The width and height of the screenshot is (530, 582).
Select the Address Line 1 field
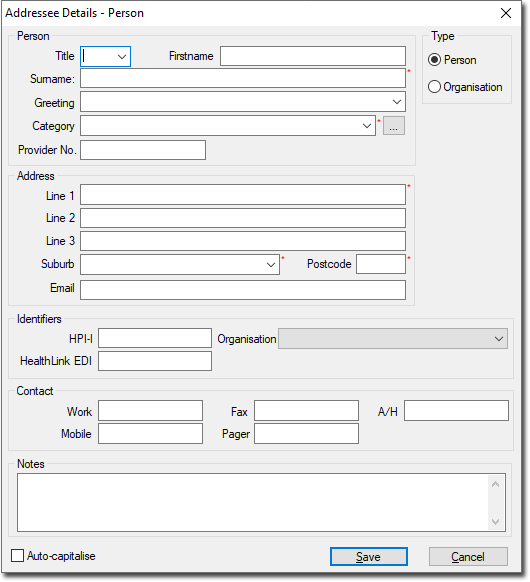pos(243,194)
